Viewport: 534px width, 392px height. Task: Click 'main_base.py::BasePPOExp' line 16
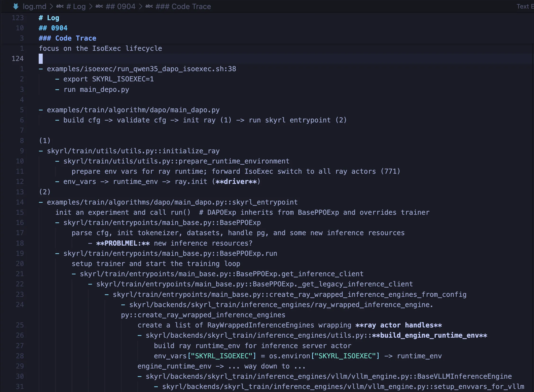(162, 223)
